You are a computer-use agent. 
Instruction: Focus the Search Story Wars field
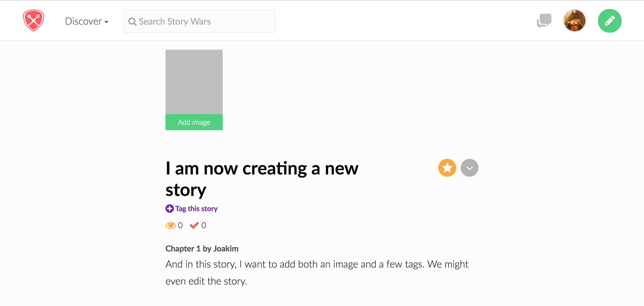pyautogui.click(x=199, y=21)
